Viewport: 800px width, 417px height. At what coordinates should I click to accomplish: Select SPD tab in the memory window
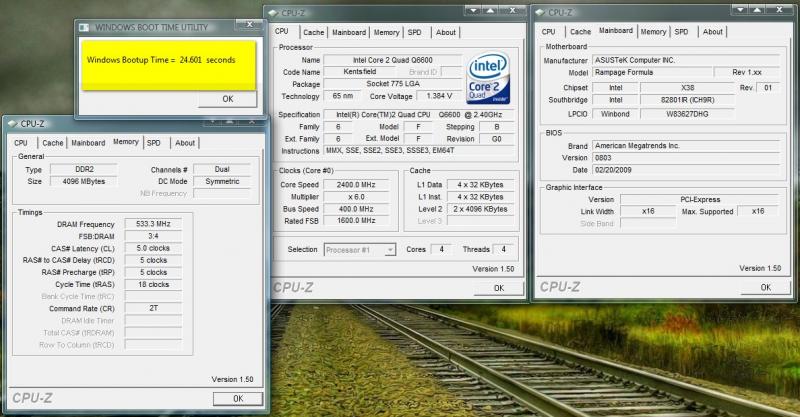pyautogui.click(x=154, y=143)
